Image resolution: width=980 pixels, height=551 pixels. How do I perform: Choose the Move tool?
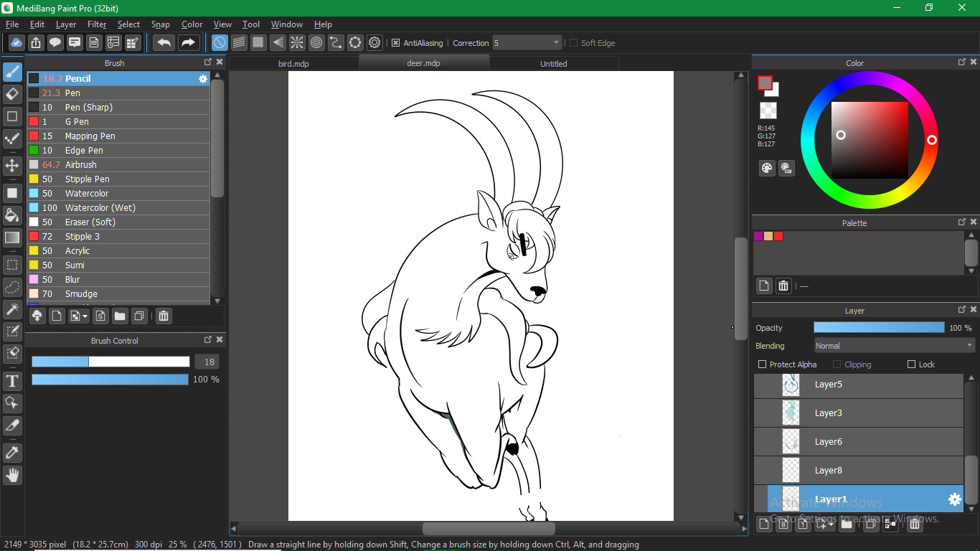pyautogui.click(x=12, y=166)
